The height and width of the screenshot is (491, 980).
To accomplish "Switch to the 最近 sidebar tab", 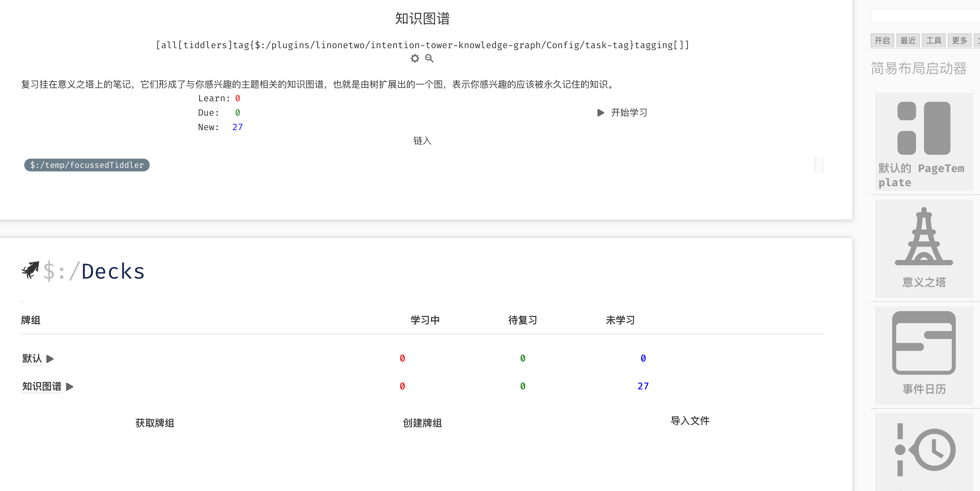I will pos(908,41).
